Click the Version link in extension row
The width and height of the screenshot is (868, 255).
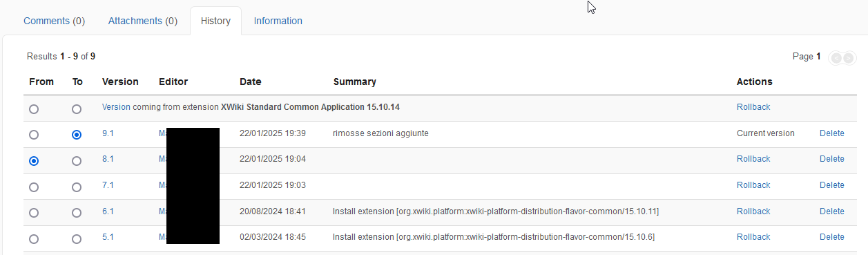pos(116,107)
